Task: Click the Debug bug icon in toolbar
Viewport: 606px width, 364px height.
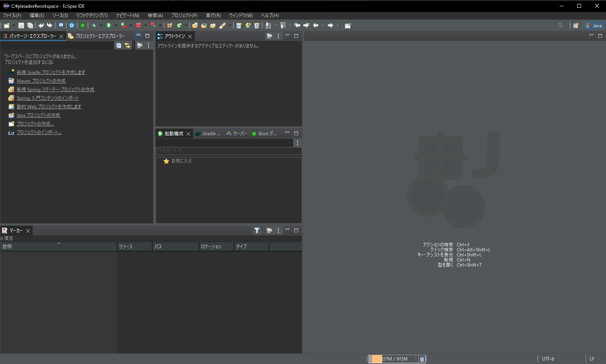Action: 94,25
